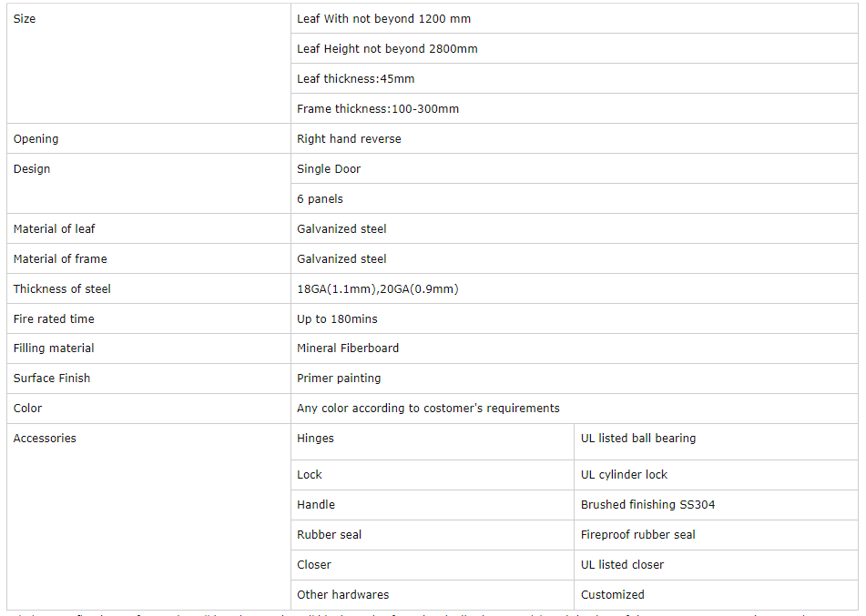Click the 'Material of leaf' label
The image size is (866, 616).
54,229
